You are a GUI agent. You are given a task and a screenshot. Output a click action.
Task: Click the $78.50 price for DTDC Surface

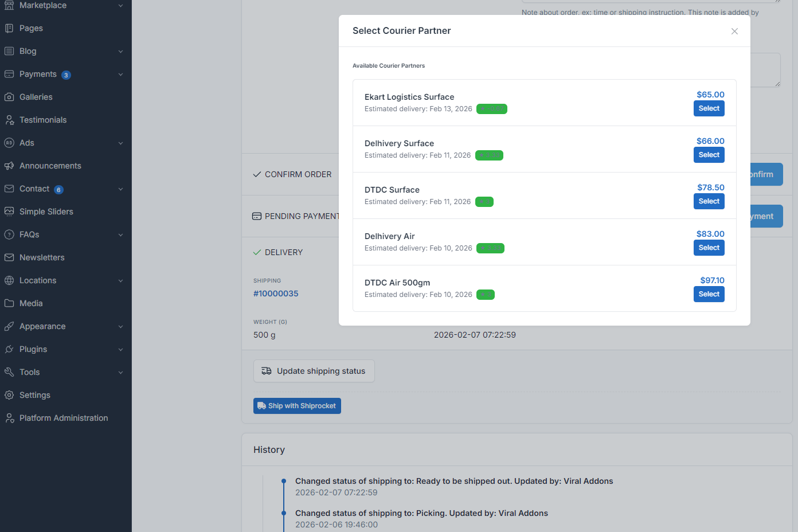point(711,187)
